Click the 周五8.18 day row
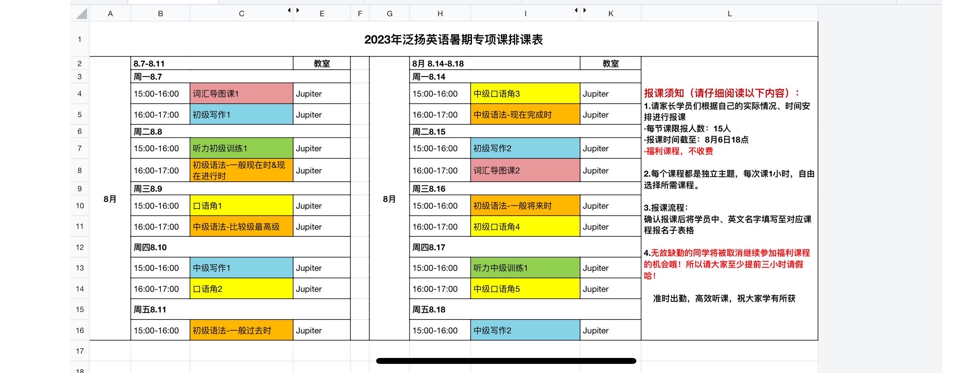Viewport: 980px width, 373px height. click(525, 309)
